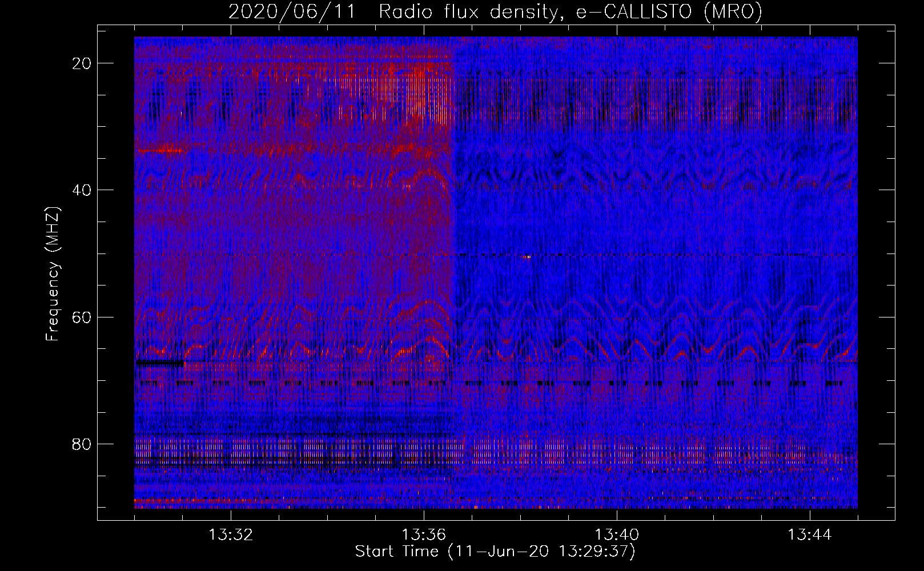
Task: Click the "Frequency (MHZ)" axis label
Action: [53, 274]
